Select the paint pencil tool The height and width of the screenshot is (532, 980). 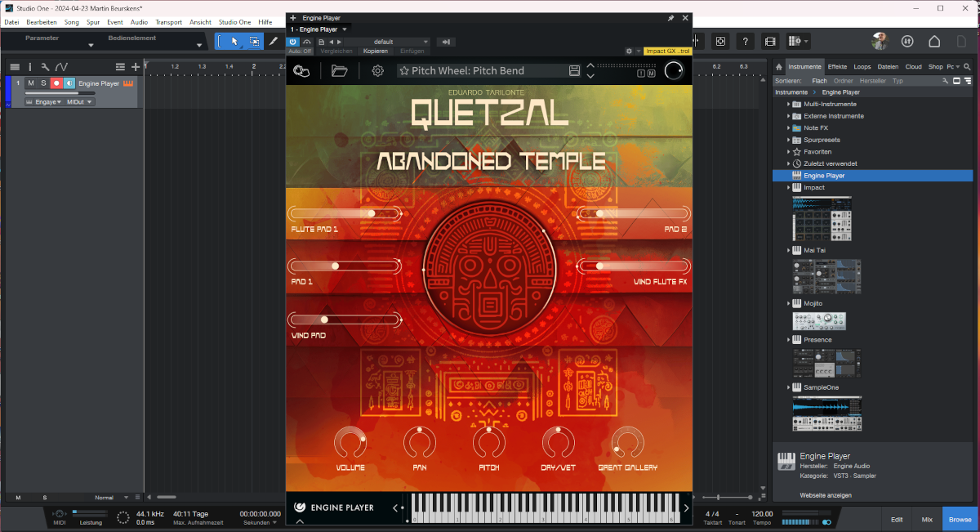pyautogui.click(x=274, y=41)
